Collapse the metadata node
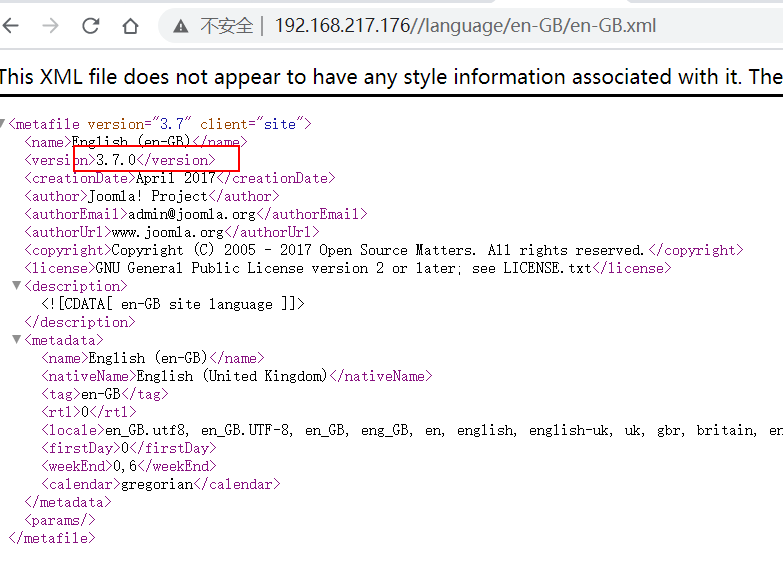The image size is (783, 567). [16, 339]
